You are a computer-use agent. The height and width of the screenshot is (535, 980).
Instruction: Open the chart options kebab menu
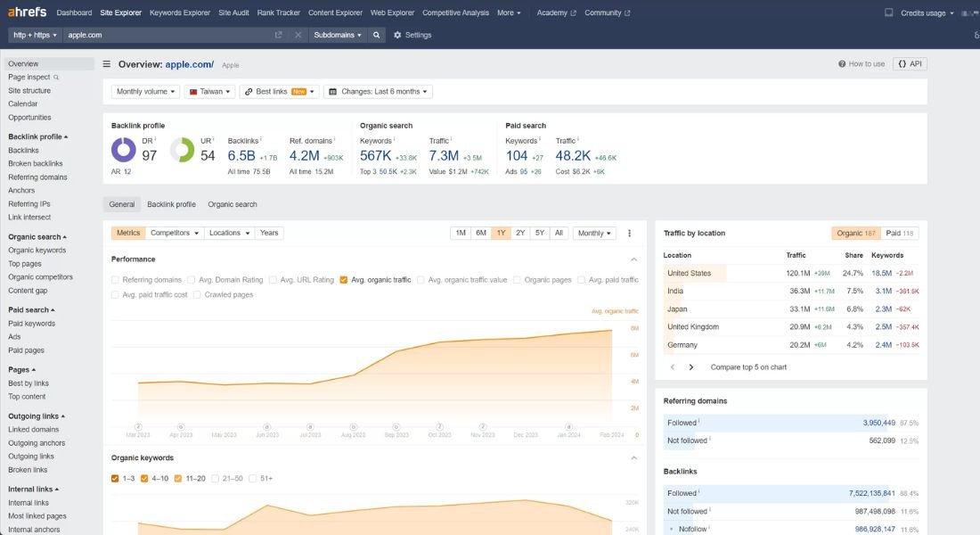click(x=629, y=233)
